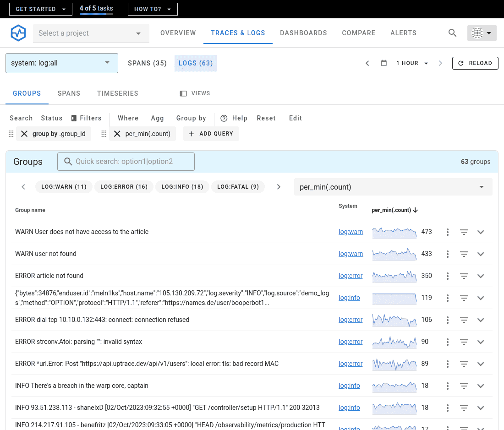Switch to the Dashboards tab
Image resolution: width=504 pixels, height=430 pixels.
pyautogui.click(x=303, y=33)
